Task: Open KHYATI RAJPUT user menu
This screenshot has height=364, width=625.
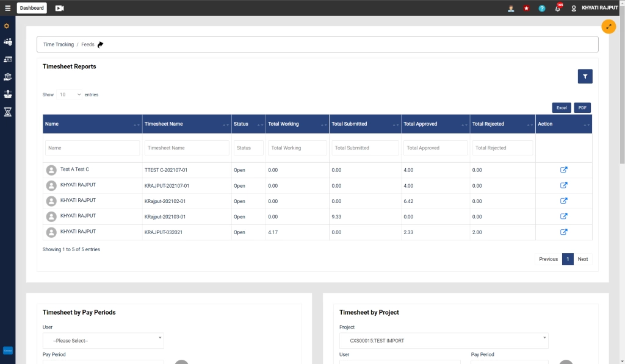Action: coord(599,8)
